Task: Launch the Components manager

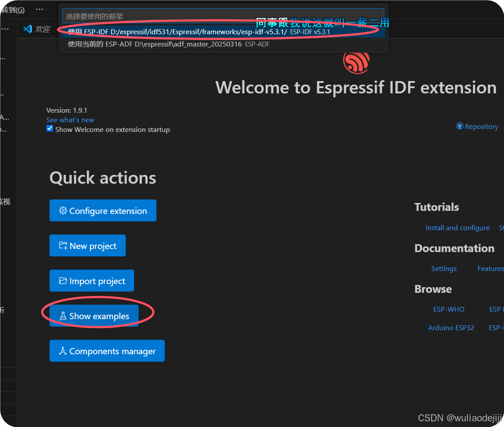Action: click(x=107, y=351)
